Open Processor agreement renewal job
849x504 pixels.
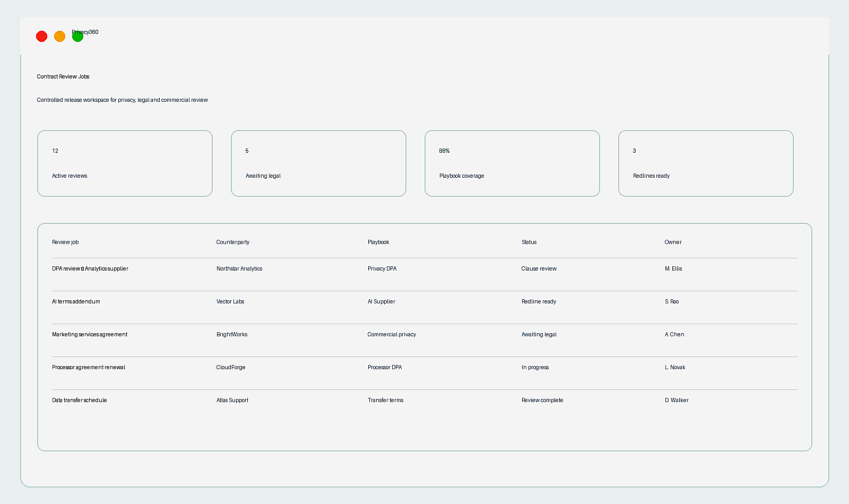89,367
